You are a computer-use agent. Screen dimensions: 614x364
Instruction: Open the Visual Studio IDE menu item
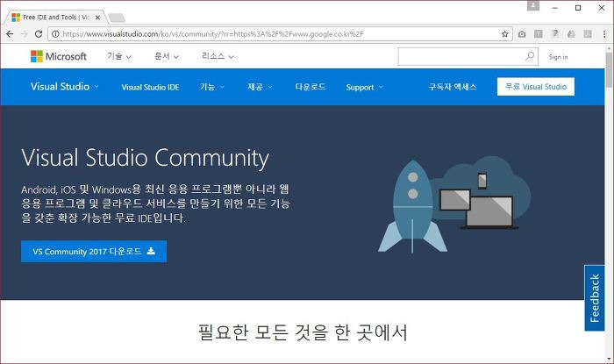tap(150, 87)
